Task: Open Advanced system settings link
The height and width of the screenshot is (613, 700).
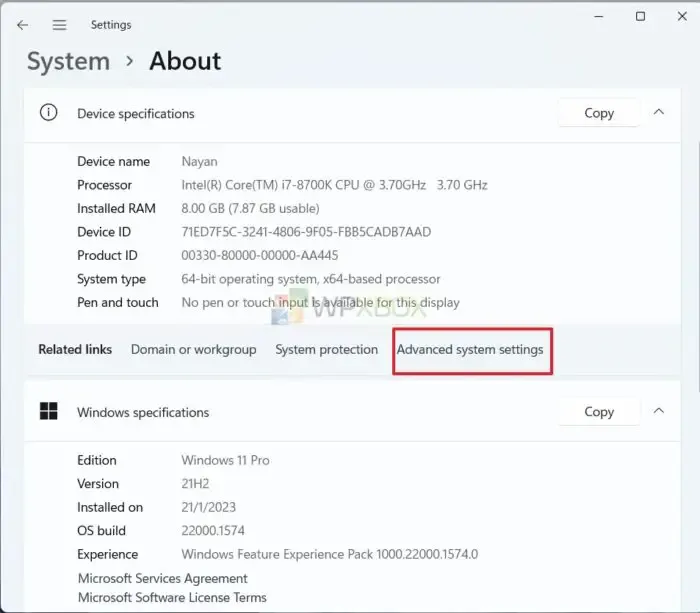Action: click(x=470, y=350)
